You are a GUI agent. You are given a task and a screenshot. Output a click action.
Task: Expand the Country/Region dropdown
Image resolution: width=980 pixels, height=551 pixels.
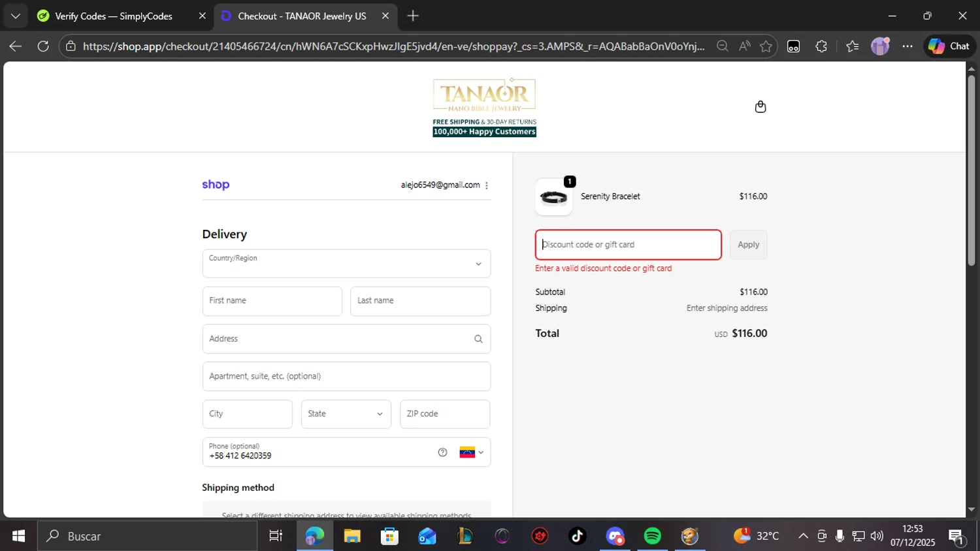pos(346,264)
